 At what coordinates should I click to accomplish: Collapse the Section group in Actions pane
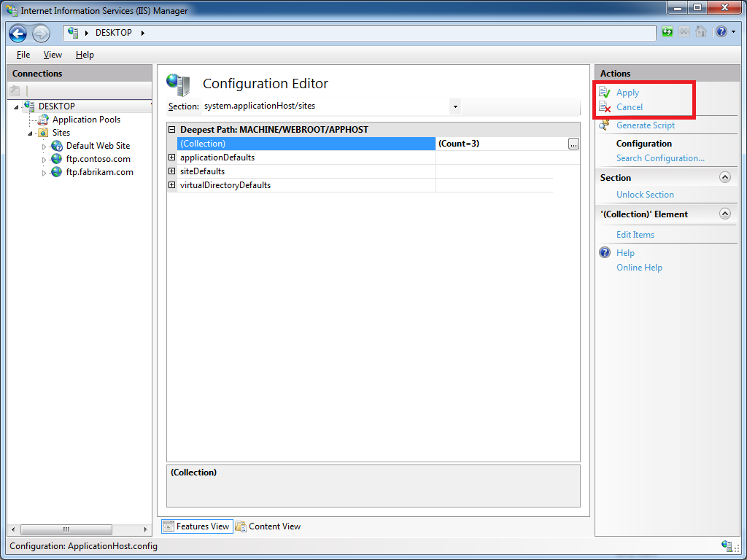pyautogui.click(x=724, y=177)
